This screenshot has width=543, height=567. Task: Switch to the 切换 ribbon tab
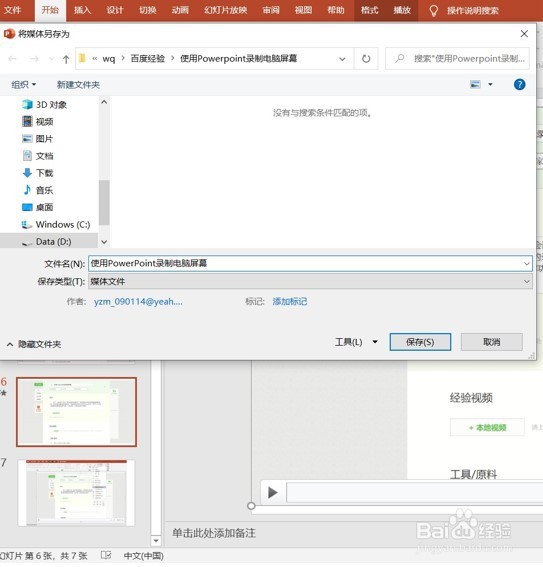148,10
